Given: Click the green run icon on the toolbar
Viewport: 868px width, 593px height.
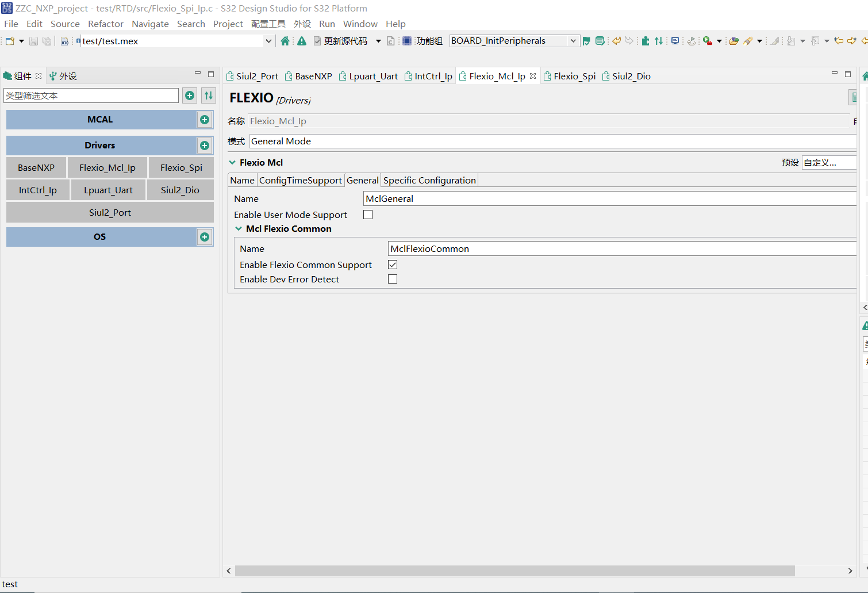Looking at the screenshot, I should 706,41.
